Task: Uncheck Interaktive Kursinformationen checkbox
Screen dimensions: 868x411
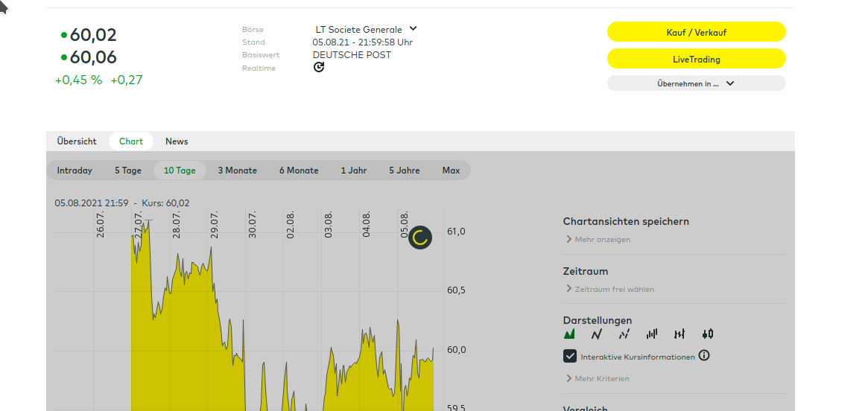Action: point(570,357)
